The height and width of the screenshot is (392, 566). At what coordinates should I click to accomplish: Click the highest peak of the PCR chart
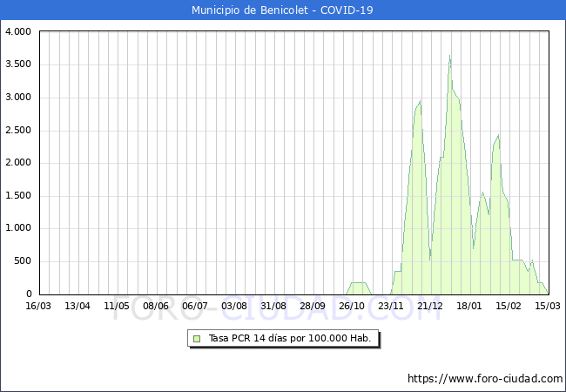[x=450, y=56]
